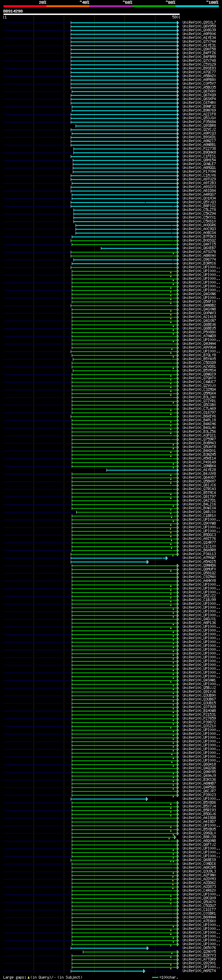Click the UniRef100_A5BU35 label
The width and height of the screenshot is (222, 980).
(199, 88)
